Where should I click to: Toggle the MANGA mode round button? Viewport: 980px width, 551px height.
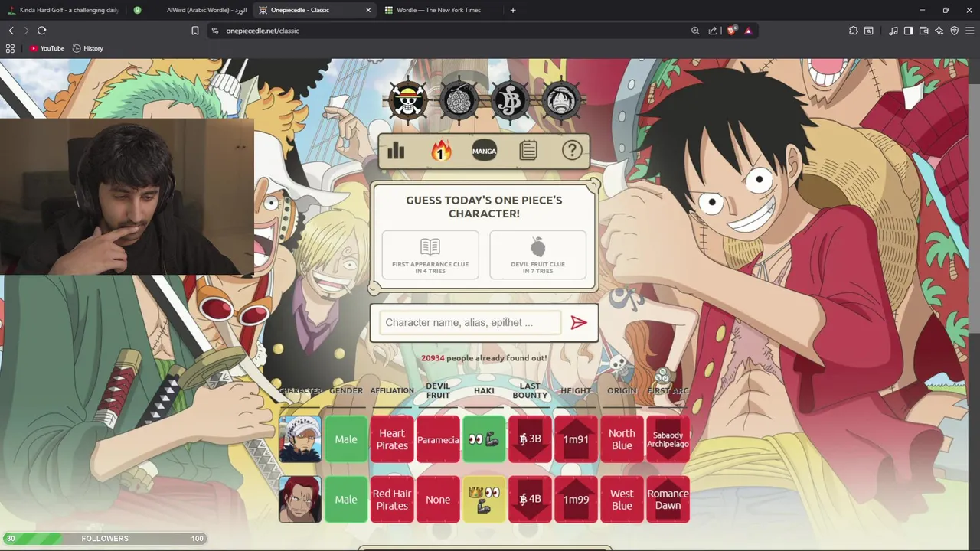[x=484, y=151]
